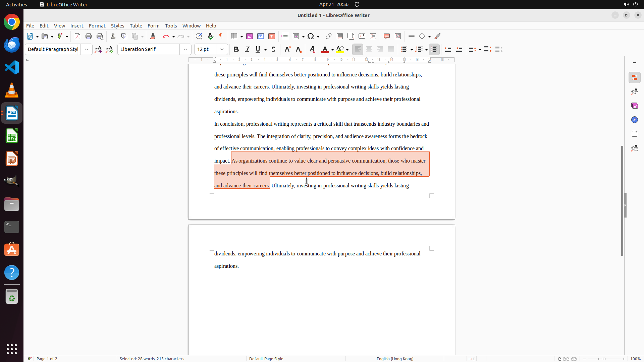Insert a hyperlink via the toolbar icon

point(329,36)
